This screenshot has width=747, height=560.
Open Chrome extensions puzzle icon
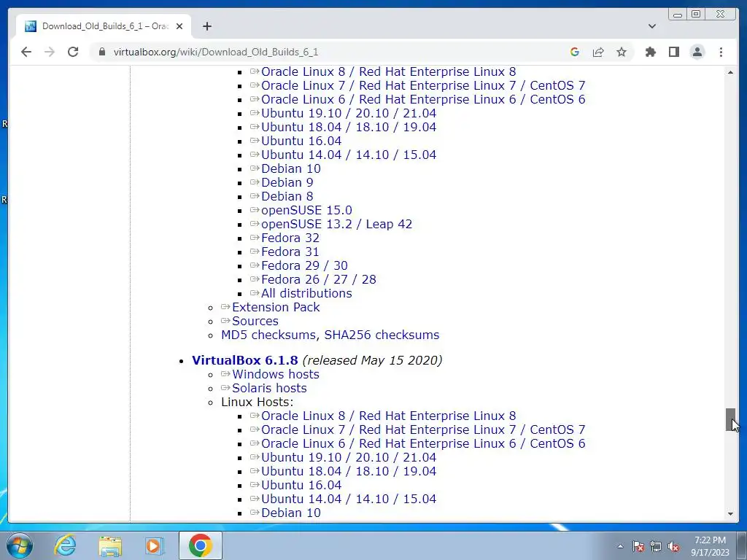coord(650,52)
